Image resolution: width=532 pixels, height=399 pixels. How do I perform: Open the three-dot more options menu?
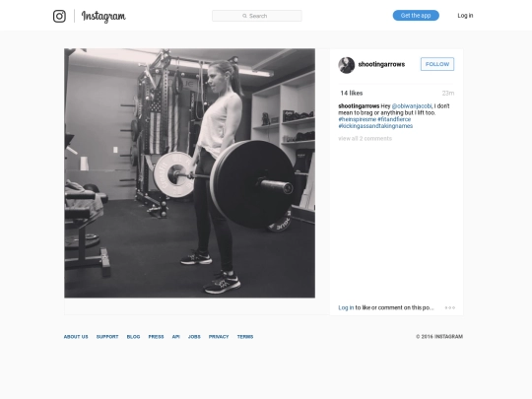tap(450, 307)
